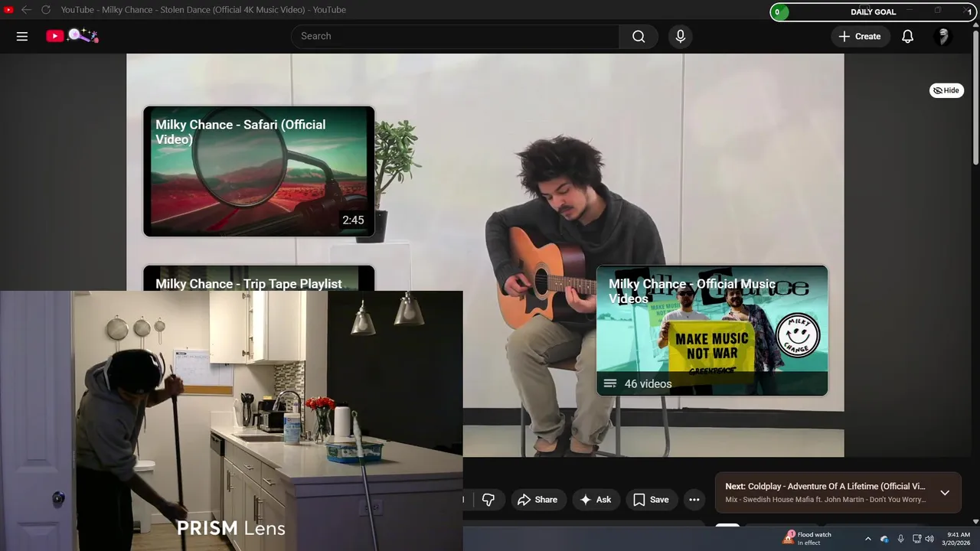Dislike the video with thumbs-down
This screenshot has width=980, height=551.
pyautogui.click(x=488, y=500)
